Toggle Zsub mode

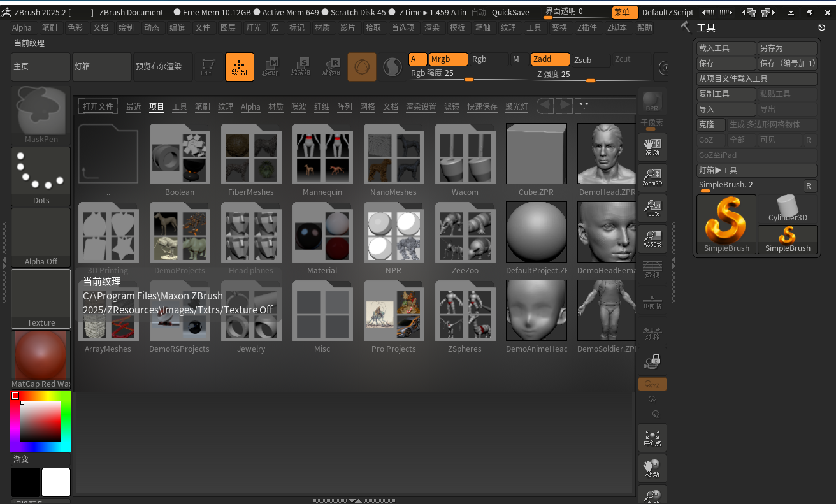[x=591, y=60]
